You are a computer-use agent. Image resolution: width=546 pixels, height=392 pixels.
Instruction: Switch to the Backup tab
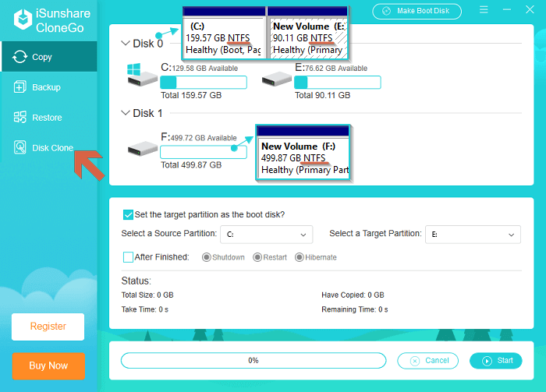(x=49, y=87)
